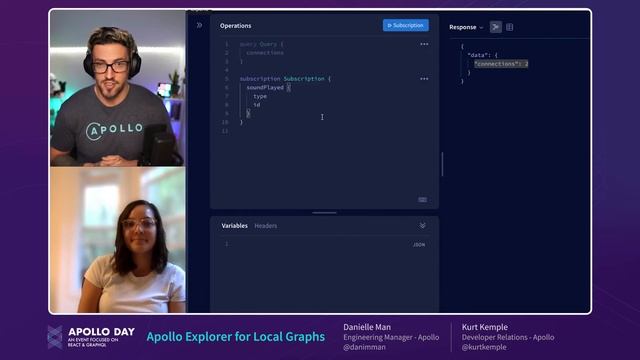Viewport: 640px width, 360px height.
Task: Open options menu for the Query operation
Action: (x=424, y=44)
